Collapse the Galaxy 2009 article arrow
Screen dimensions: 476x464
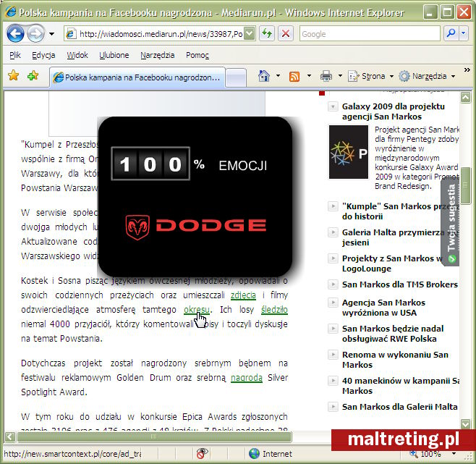333,106
